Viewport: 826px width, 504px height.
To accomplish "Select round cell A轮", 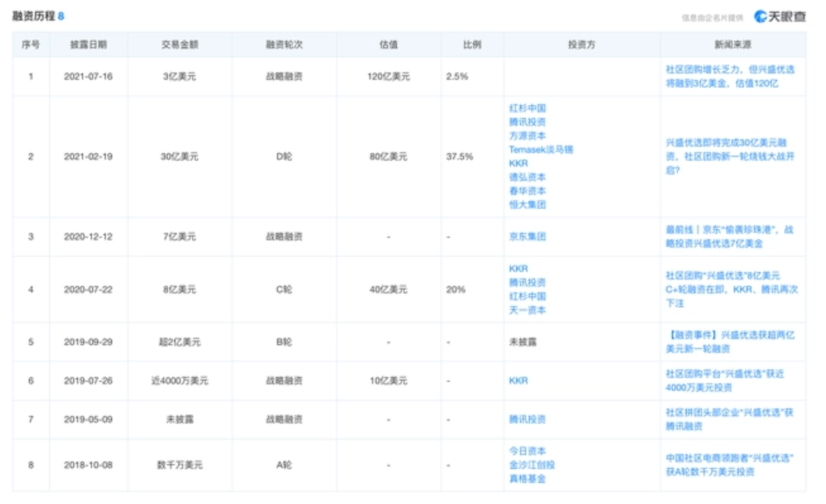I will point(284,465).
